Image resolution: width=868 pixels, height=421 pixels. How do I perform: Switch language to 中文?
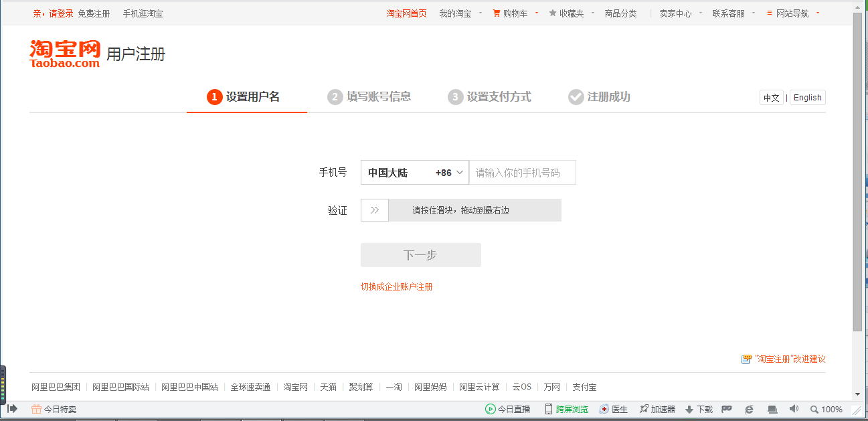point(772,98)
